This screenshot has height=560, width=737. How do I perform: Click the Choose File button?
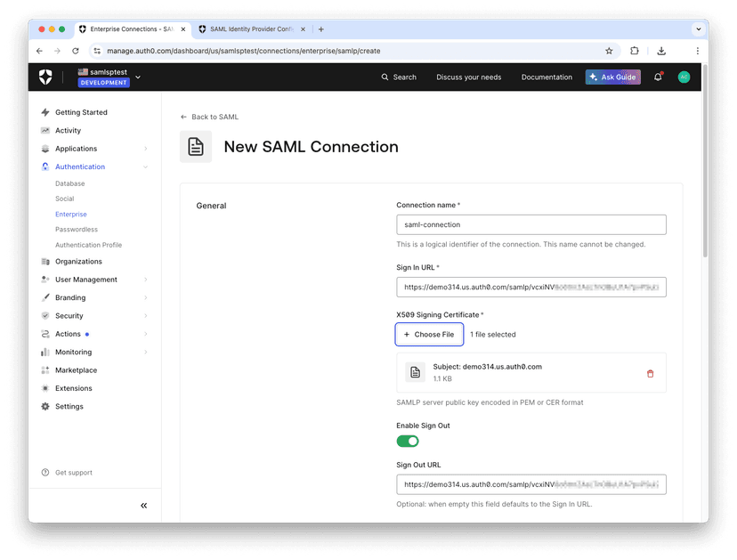click(x=429, y=335)
